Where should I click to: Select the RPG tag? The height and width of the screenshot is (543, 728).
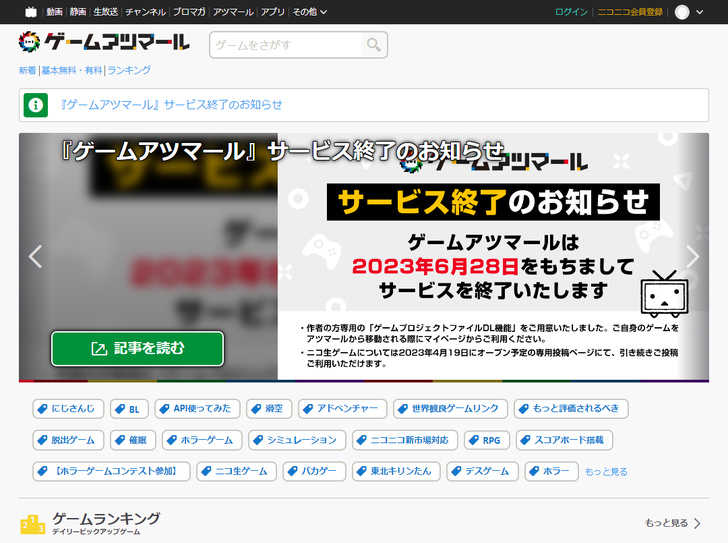[x=487, y=440]
